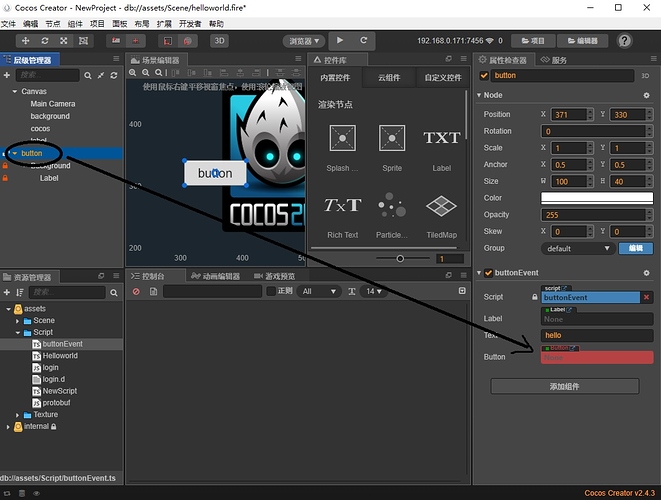Click the hierarchy search magnifier icon
Image resolution: width=661 pixels, height=500 pixels.
[88, 75]
